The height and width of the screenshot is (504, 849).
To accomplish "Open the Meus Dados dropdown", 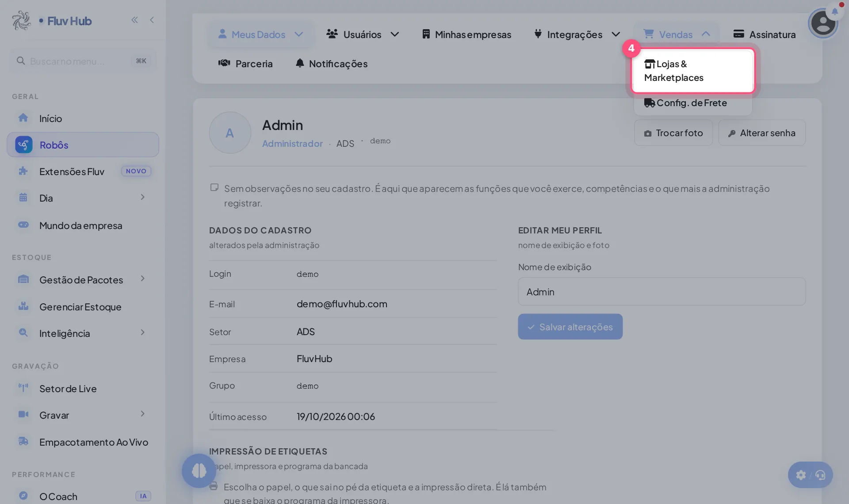I will pyautogui.click(x=260, y=34).
